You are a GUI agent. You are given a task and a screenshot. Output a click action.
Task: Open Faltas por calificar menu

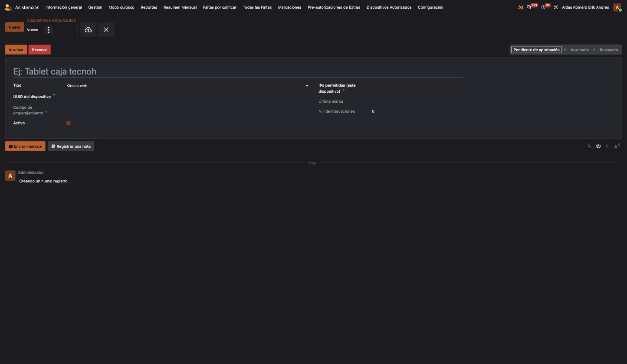220,7
